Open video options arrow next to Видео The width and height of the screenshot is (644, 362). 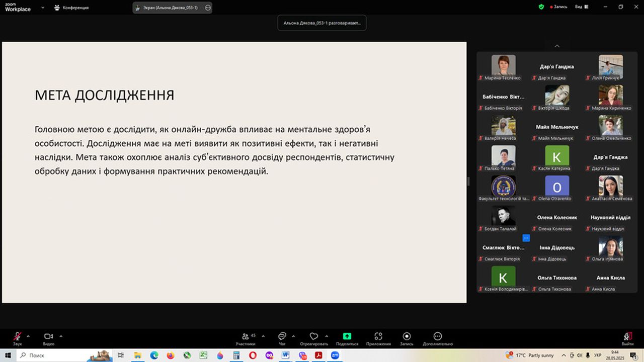pyautogui.click(x=61, y=336)
